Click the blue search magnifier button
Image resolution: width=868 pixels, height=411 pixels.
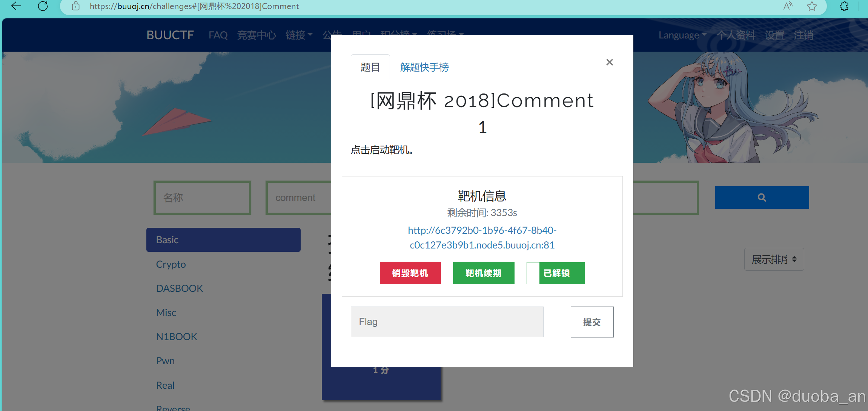point(762,198)
